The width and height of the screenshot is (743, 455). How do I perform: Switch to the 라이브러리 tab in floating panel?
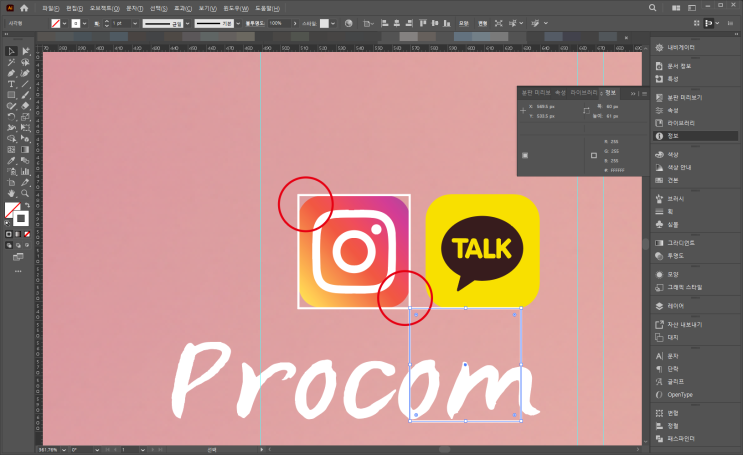(x=584, y=93)
